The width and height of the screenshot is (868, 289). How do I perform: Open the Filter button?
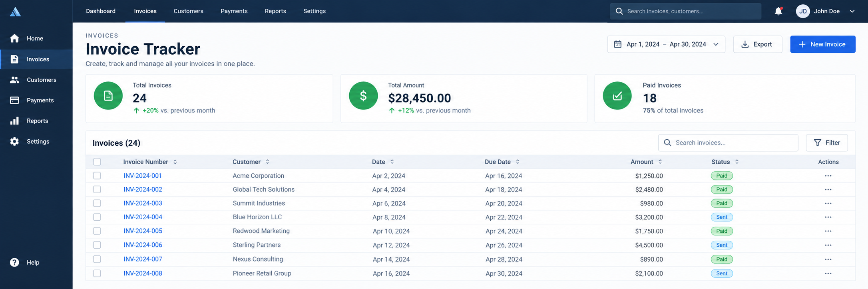(x=827, y=143)
